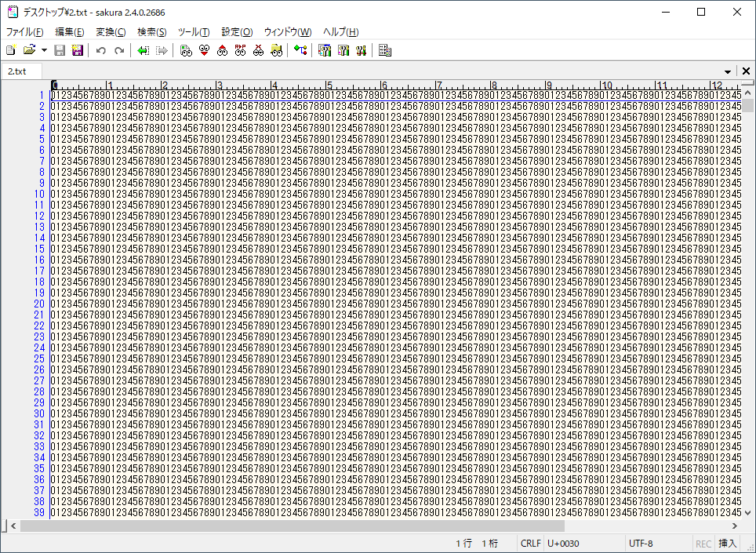
Task: Open the ファイル(F) menu
Action: tap(24, 32)
